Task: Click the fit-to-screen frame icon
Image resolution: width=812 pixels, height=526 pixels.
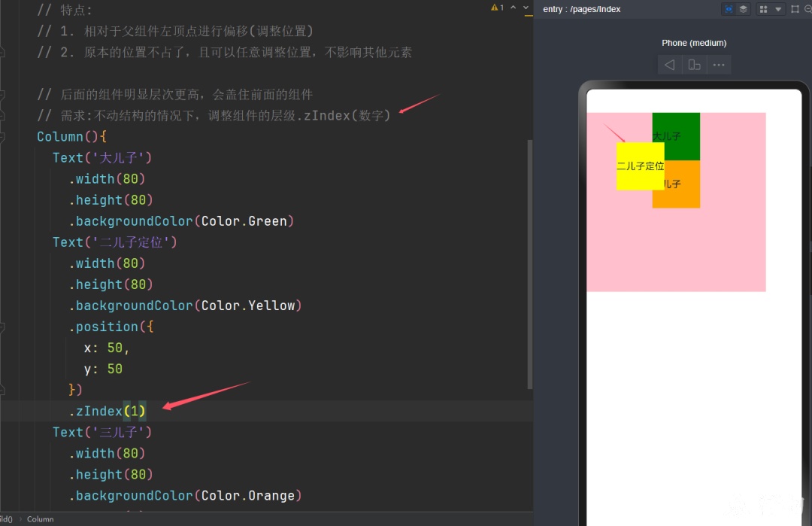Action: [x=795, y=9]
